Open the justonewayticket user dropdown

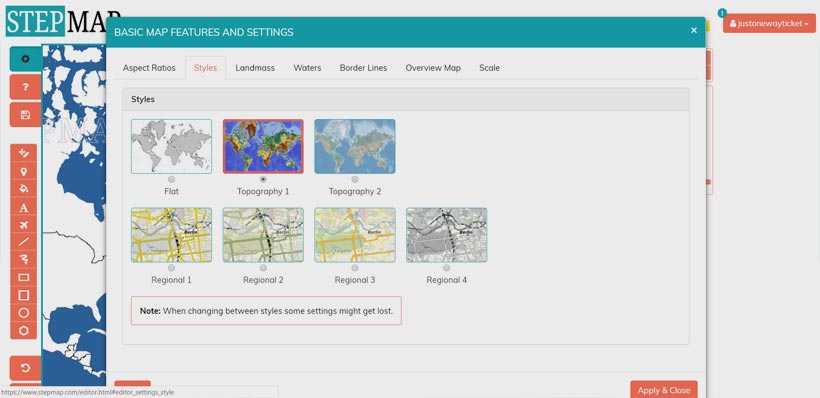pyautogui.click(x=769, y=24)
